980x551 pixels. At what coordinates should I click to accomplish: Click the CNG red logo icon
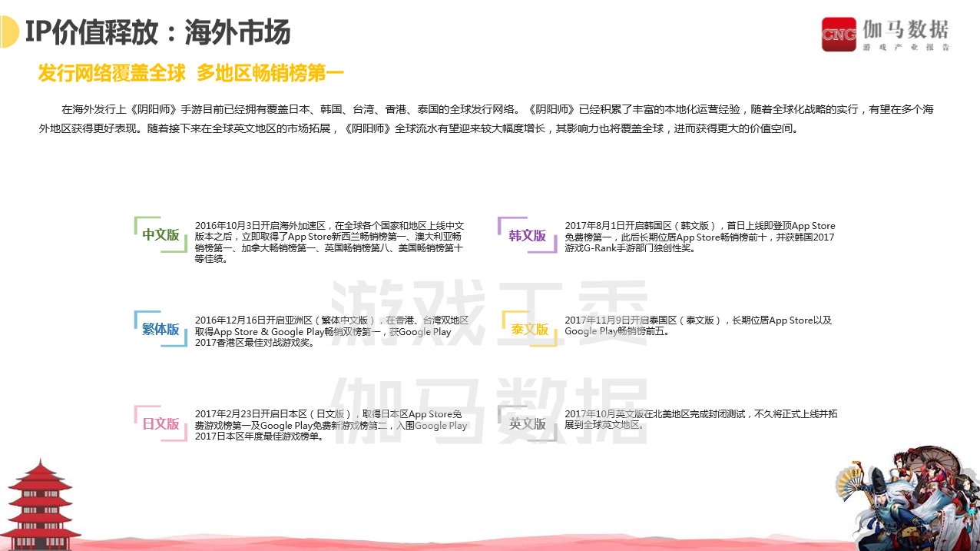pos(839,35)
